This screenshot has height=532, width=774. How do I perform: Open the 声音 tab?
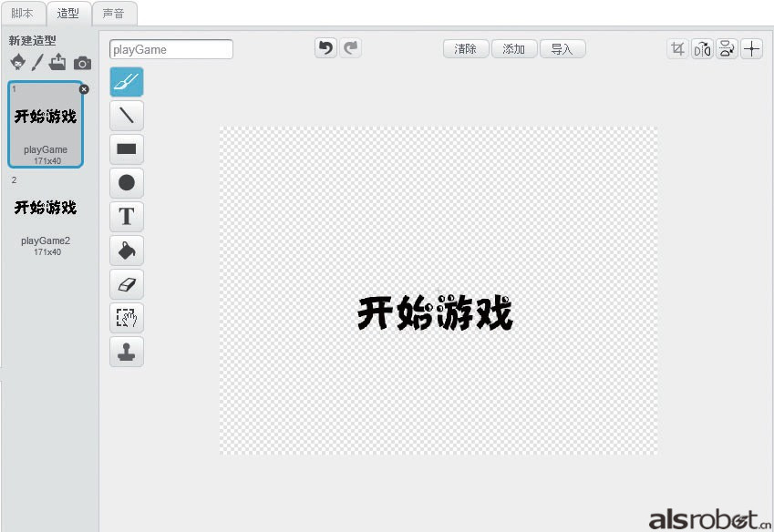coord(114,14)
